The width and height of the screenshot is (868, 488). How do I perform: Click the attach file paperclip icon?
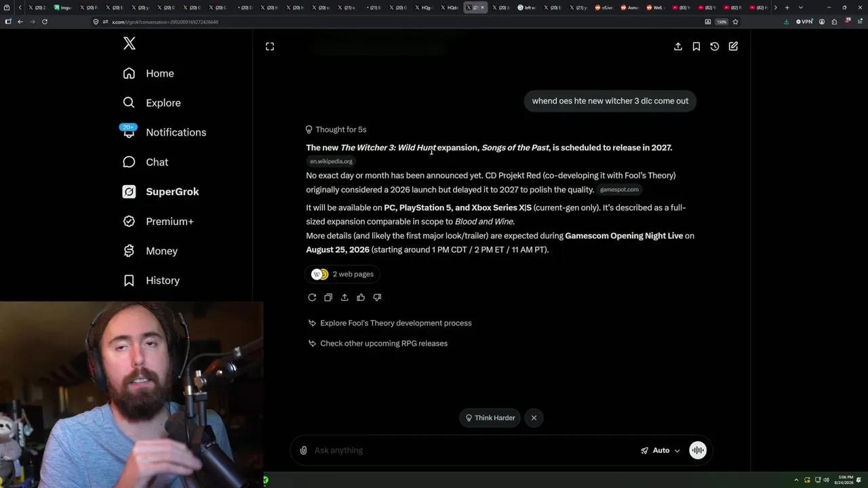(303, 451)
